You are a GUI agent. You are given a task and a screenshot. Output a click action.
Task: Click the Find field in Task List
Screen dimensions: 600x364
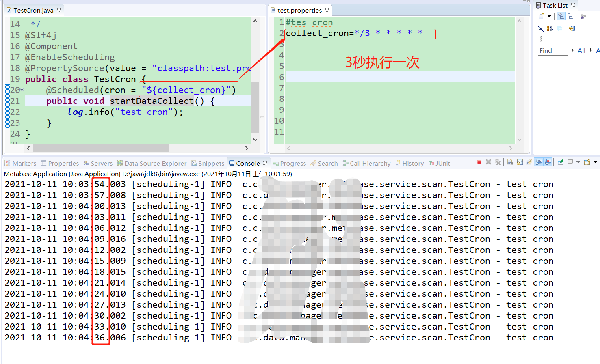pos(553,50)
